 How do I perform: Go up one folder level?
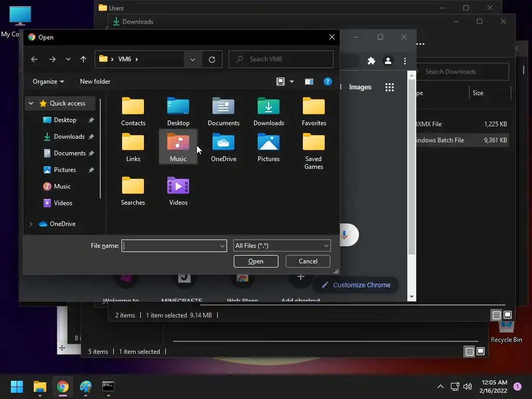[84, 59]
